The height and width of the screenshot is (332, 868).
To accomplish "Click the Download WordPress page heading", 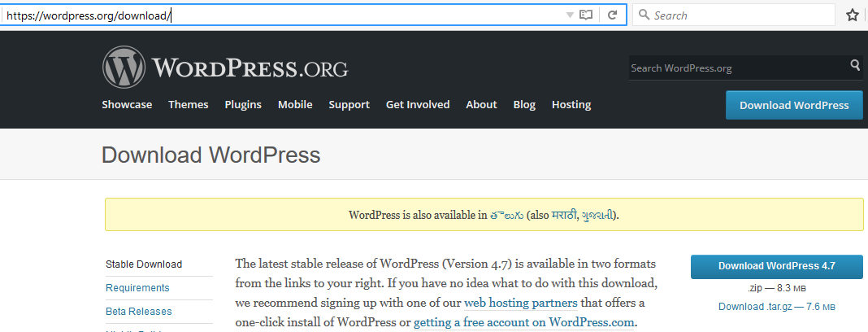I will point(211,155).
